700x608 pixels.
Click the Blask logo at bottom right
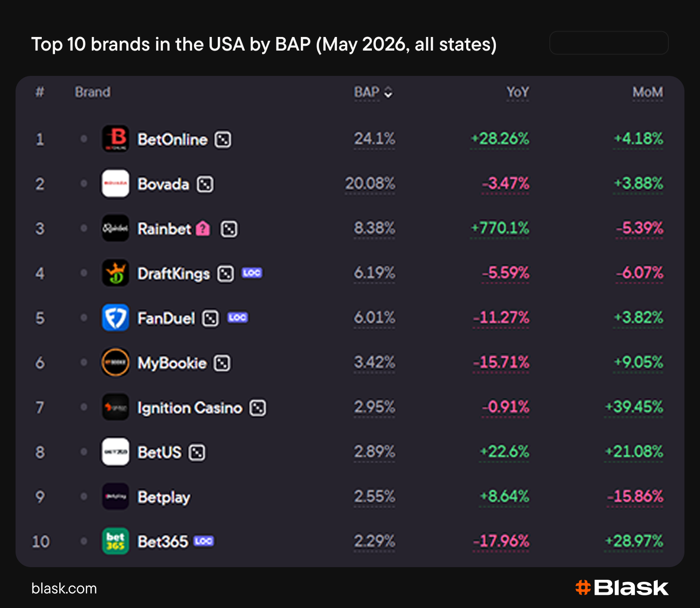[x=622, y=588]
